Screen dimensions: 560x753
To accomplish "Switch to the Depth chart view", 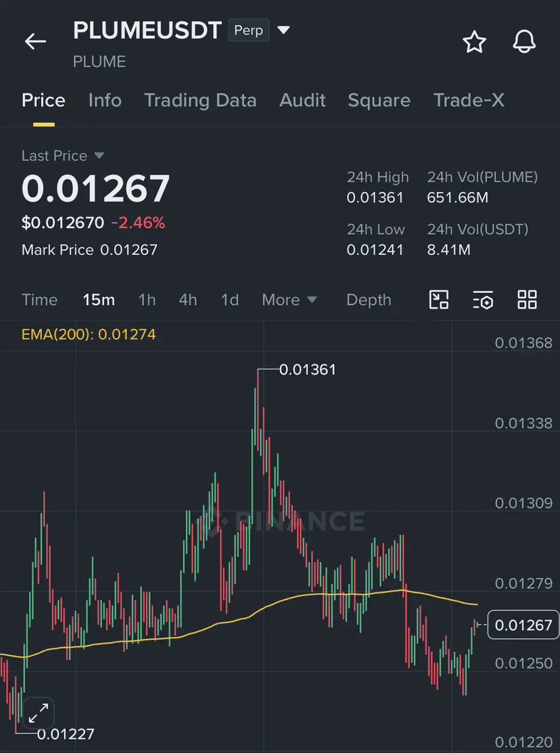I will tap(369, 300).
